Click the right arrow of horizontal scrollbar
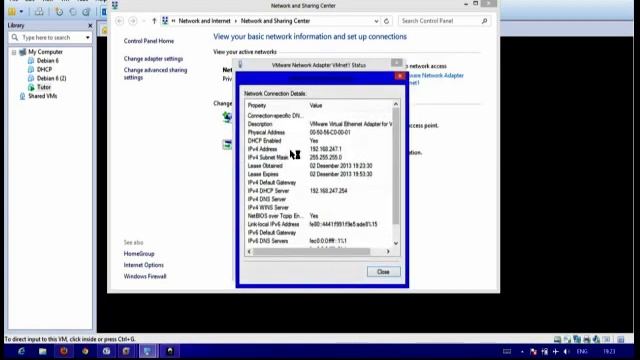Screen dimensions: 640x360 pos(388,252)
